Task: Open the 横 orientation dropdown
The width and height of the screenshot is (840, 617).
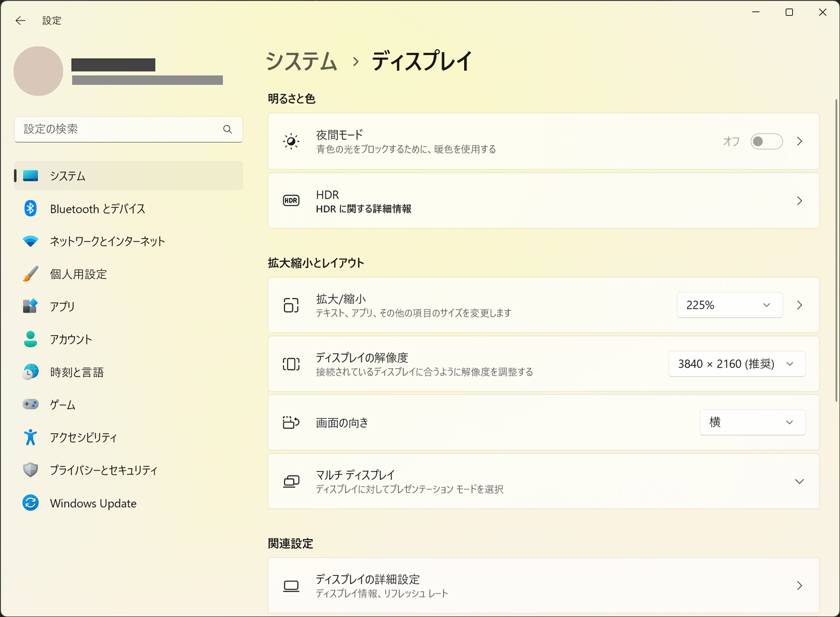Action: (x=753, y=422)
